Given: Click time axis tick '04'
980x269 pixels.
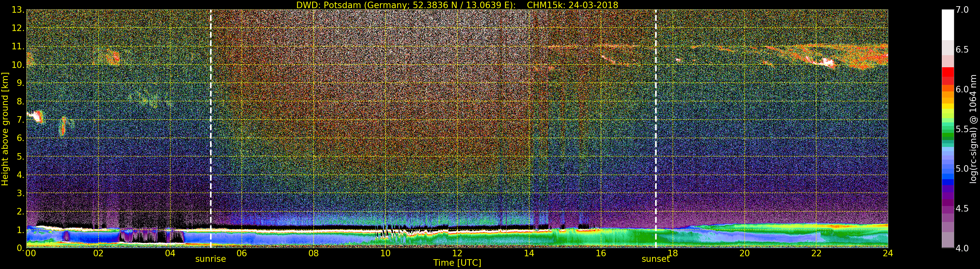Looking at the screenshot, I should pyautogui.click(x=170, y=253).
